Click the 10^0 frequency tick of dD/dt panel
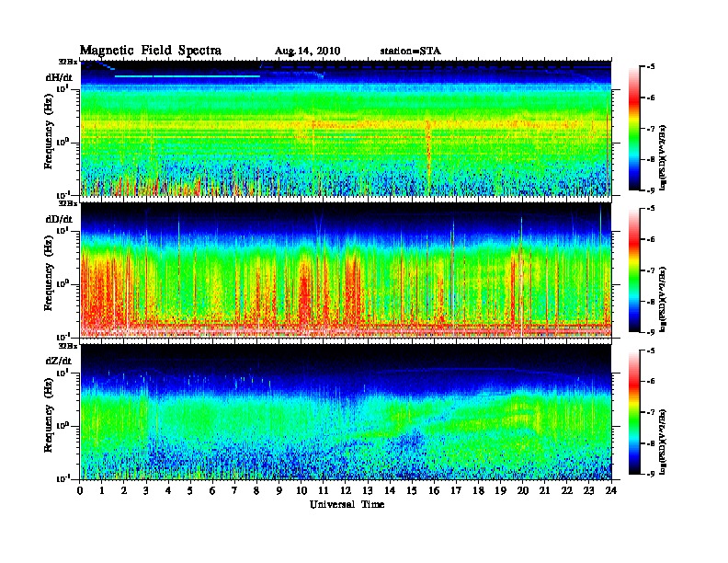This screenshot has height=563, width=728. [63, 283]
